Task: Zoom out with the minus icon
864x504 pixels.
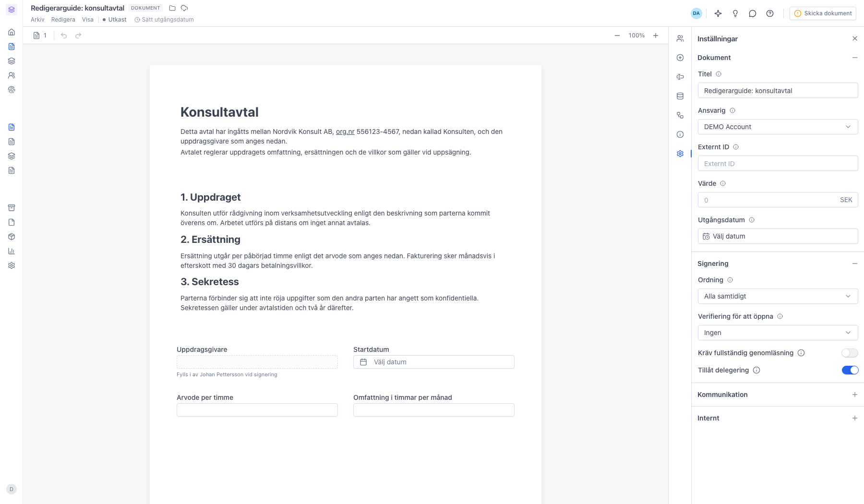Action: tap(617, 36)
